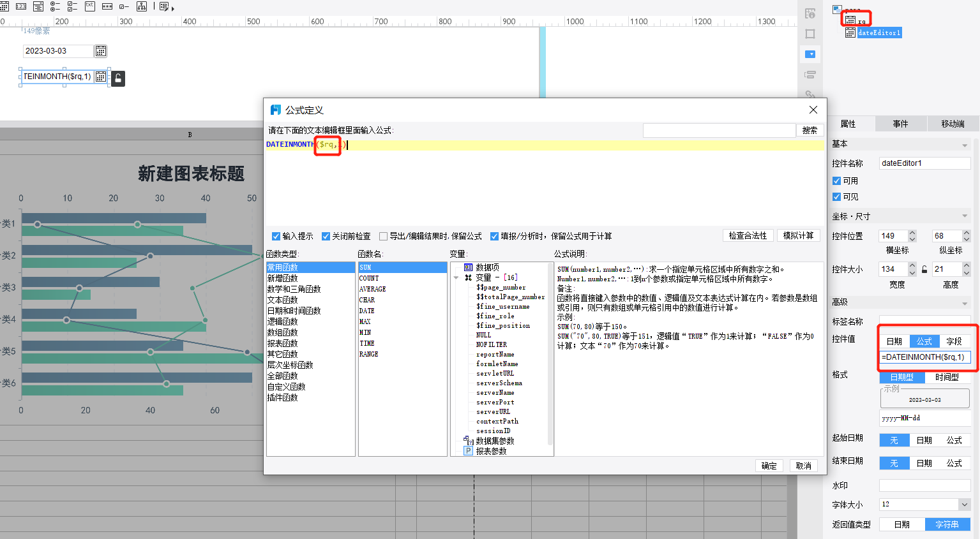Viewport: 980px width, 539px height.
Task: Click the 检查合法性 button
Action: [748, 235]
